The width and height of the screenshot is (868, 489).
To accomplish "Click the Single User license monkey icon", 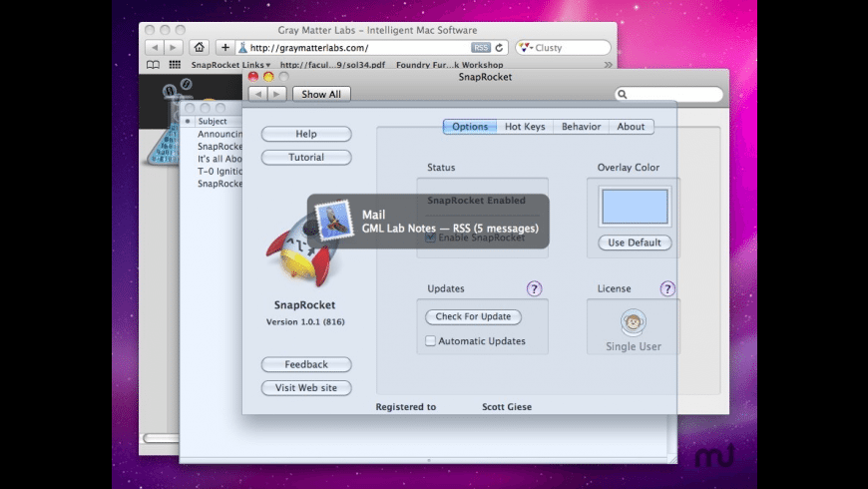I will pyautogui.click(x=633, y=322).
